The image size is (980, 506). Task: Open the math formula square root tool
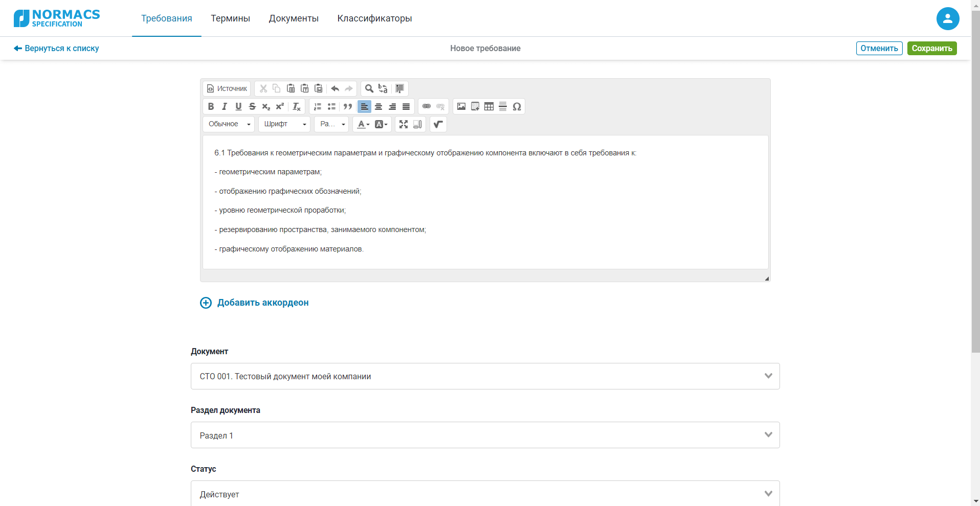[438, 124]
